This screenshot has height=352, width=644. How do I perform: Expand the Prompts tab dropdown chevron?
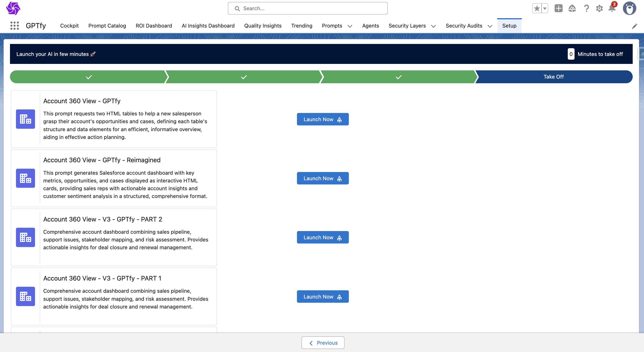(350, 26)
